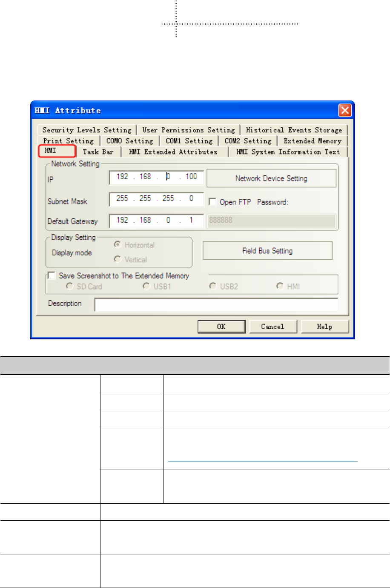Switch to Security Levels Setting tab
The height and width of the screenshot is (588, 390).
click(87, 130)
